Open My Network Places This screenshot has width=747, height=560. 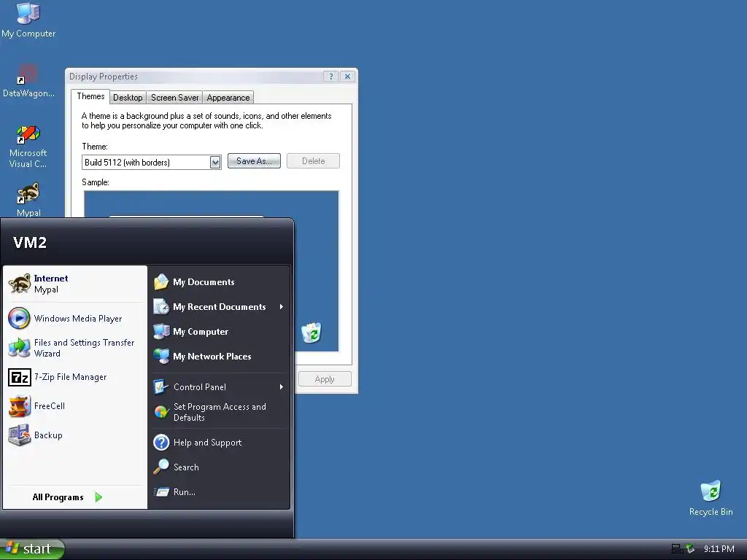[x=219, y=356]
